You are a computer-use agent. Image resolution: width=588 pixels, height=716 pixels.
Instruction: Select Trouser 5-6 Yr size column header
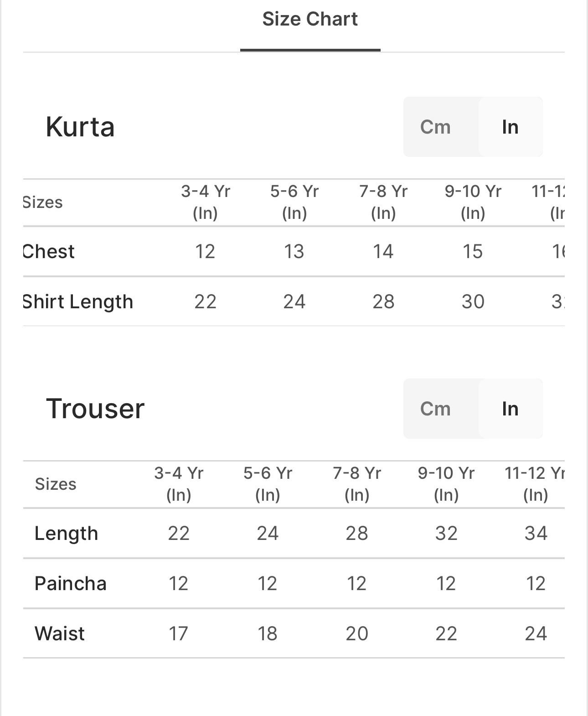267,484
